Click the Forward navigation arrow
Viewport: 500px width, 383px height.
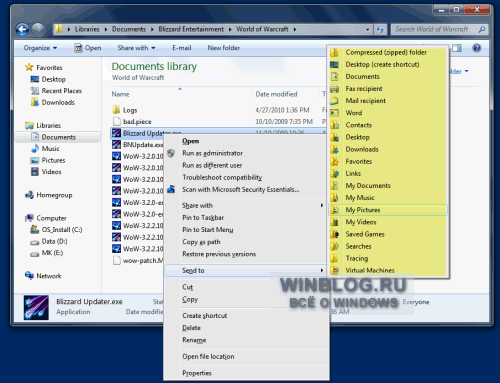[x=38, y=30]
